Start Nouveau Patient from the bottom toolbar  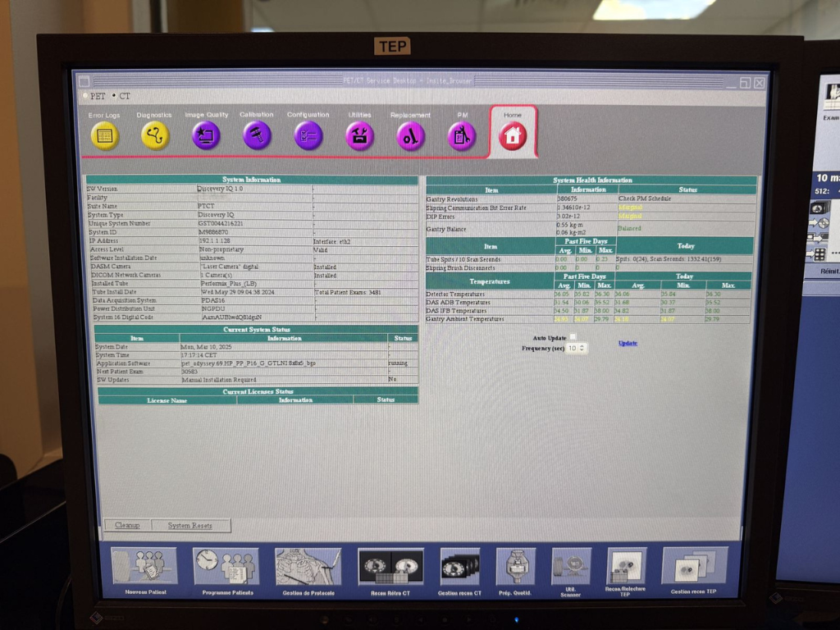tap(144, 566)
